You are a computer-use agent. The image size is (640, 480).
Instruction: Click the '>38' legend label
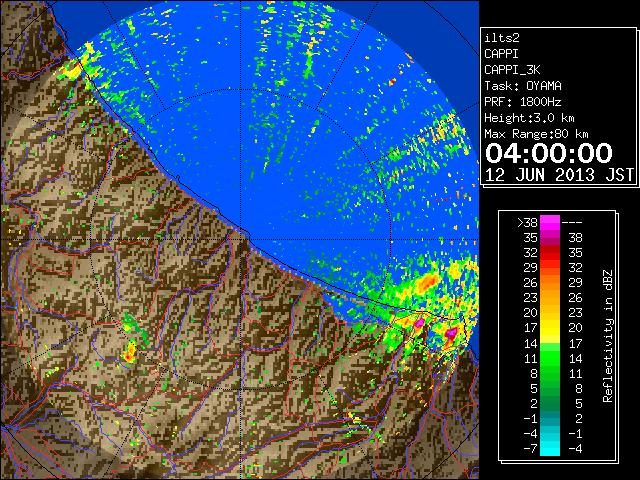527,223
